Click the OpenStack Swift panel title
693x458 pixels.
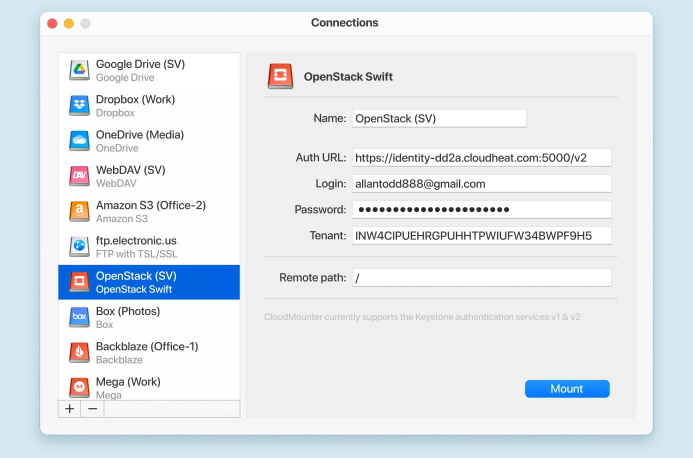(348, 77)
